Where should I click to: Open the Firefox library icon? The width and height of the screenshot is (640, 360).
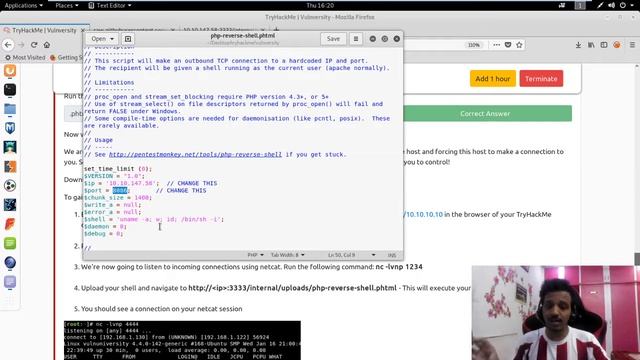pyautogui.click(x=591, y=45)
